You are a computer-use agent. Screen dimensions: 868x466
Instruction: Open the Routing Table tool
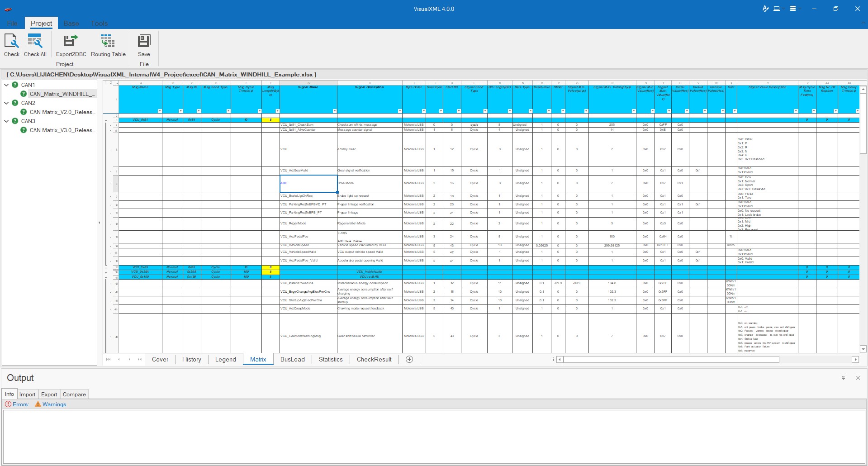(x=108, y=42)
